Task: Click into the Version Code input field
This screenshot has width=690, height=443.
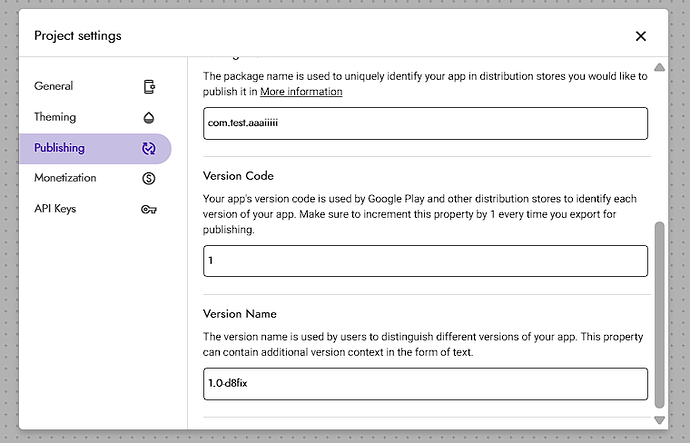Action: (x=425, y=261)
